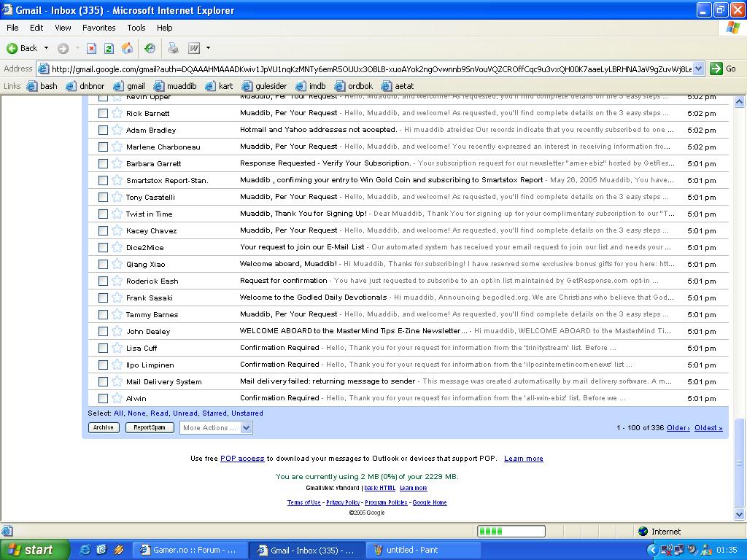Switch to Gamer.no Forum taskbar window

(x=190, y=550)
